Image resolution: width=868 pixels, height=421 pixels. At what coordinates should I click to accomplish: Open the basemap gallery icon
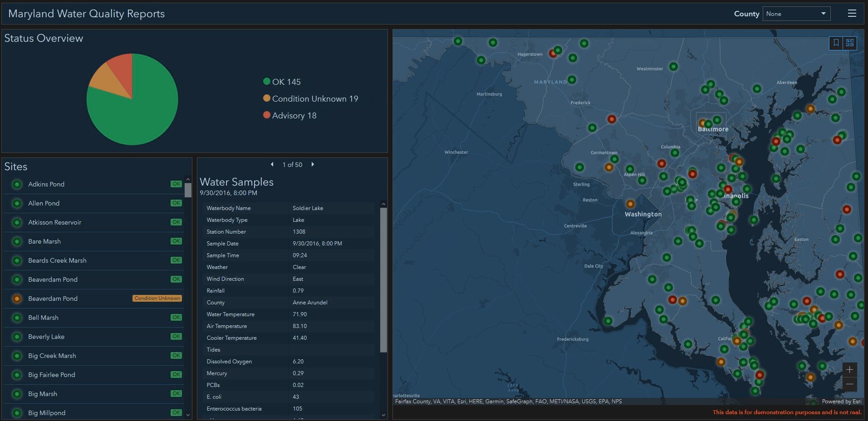click(x=849, y=43)
